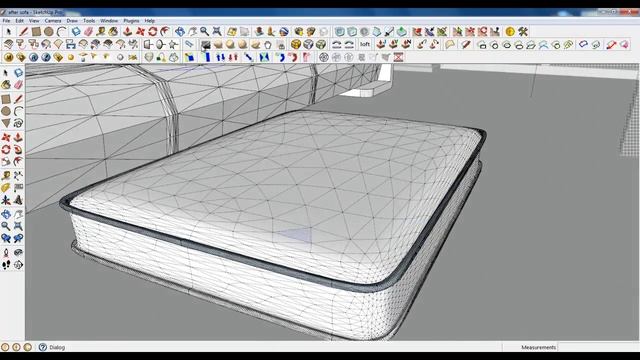
Task: Click the blue R sphere icon
Action: click(x=33, y=57)
